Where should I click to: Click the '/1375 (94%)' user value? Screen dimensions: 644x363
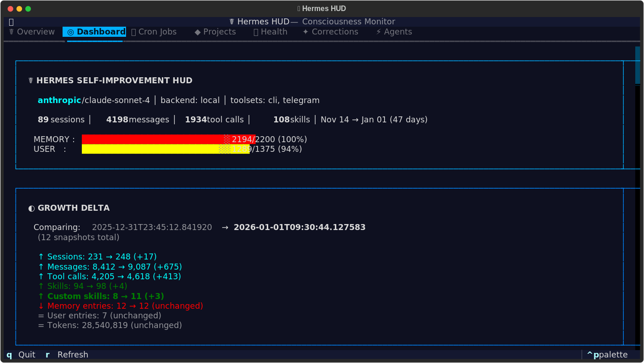coord(276,149)
